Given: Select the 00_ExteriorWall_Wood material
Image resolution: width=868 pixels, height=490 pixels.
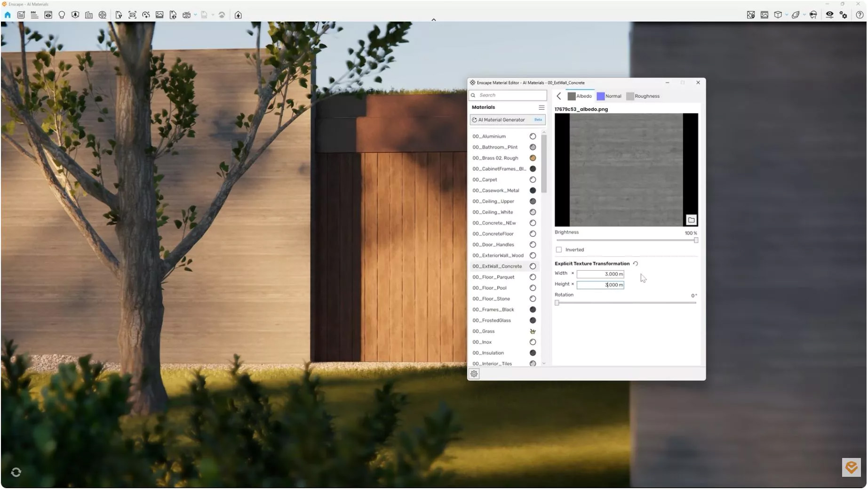Looking at the screenshot, I should [504, 256].
